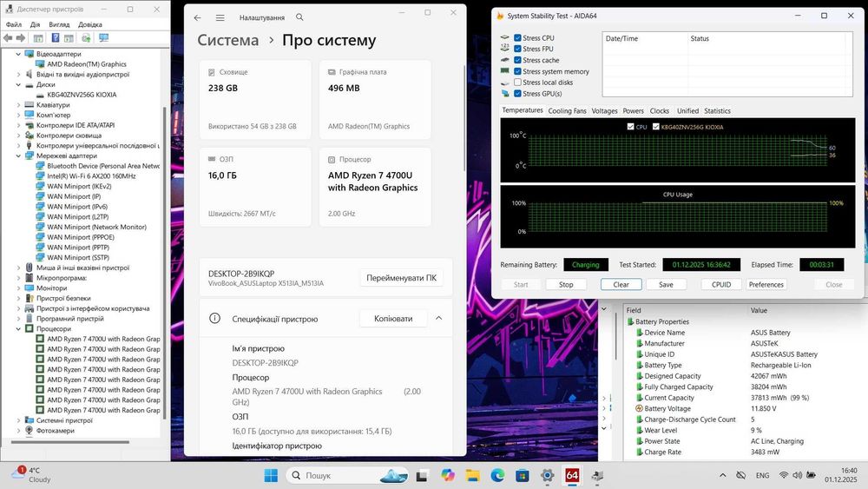This screenshot has height=489, width=868.
Task: Switch to Device Manager taskbar icon
Action: coord(597,475)
